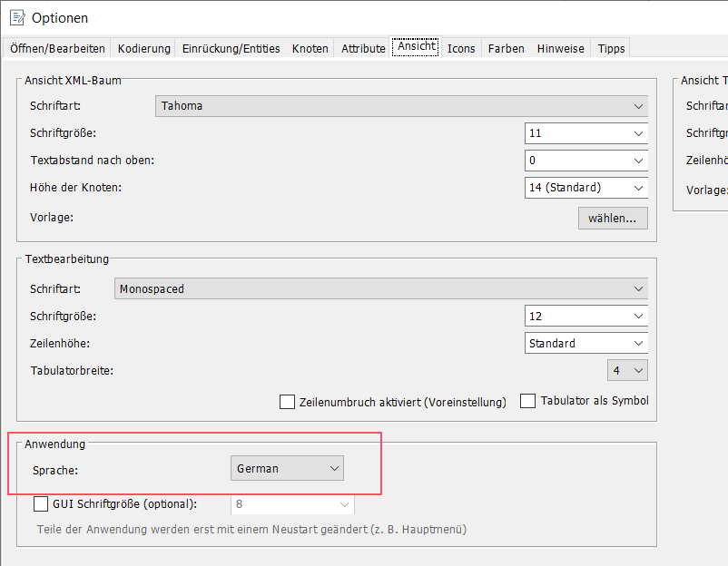Viewport: 728px width, 566px height.
Task: Expand Textbearbeitung Schriftgröße 12 dropdown
Action: tap(586, 317)
